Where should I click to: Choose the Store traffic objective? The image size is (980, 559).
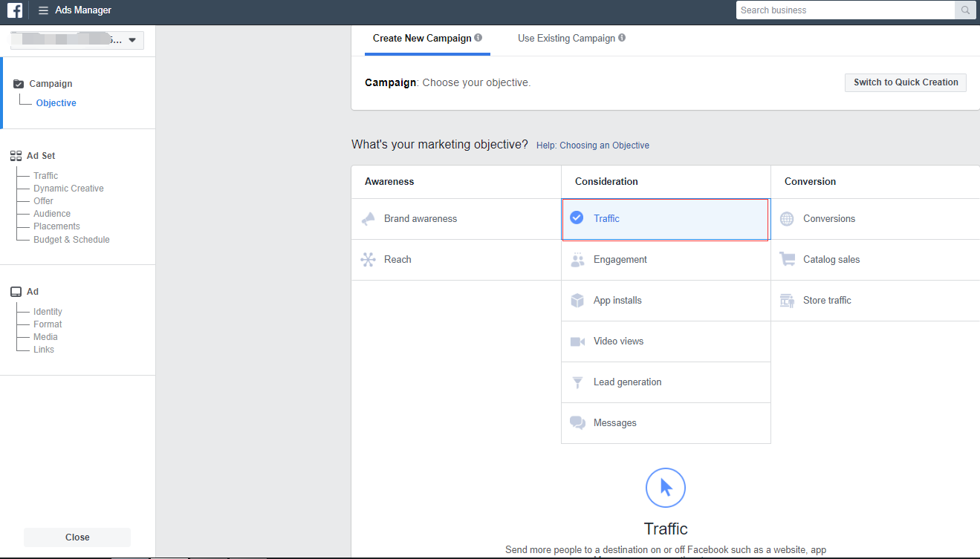[x=875, y=301]
